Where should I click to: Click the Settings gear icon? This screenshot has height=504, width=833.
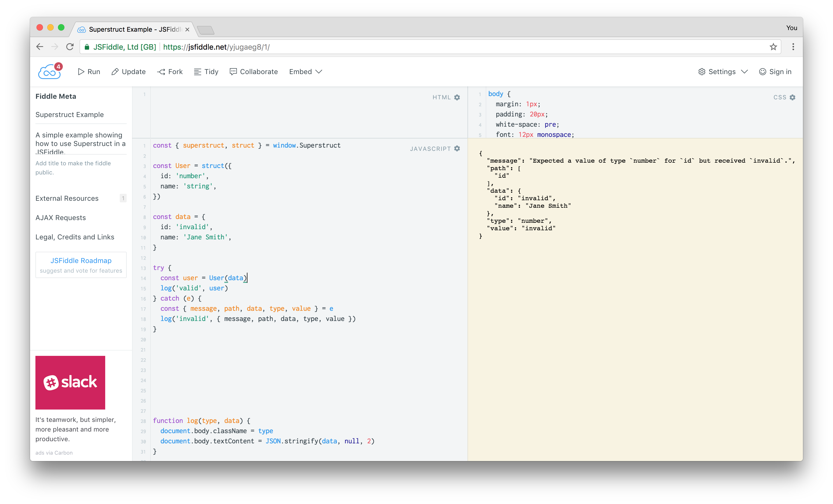pos(702,71)
